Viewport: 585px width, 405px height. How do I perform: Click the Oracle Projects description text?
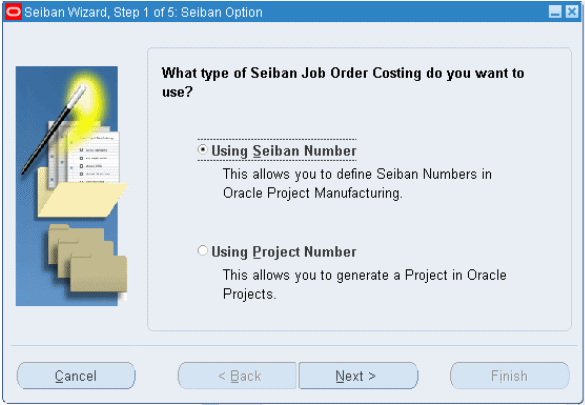point(365,285)
